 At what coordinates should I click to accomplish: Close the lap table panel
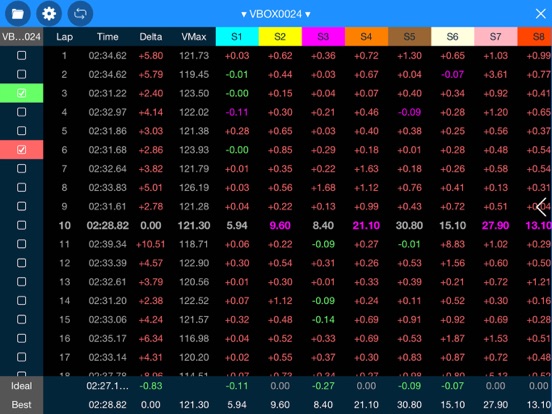pos(540,14)
